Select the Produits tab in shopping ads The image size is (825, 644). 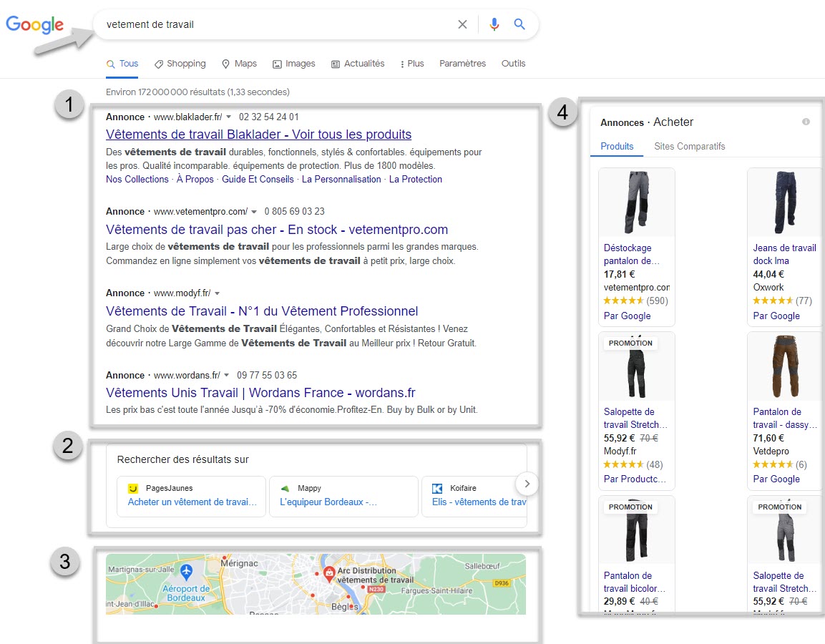click(617, 146)
